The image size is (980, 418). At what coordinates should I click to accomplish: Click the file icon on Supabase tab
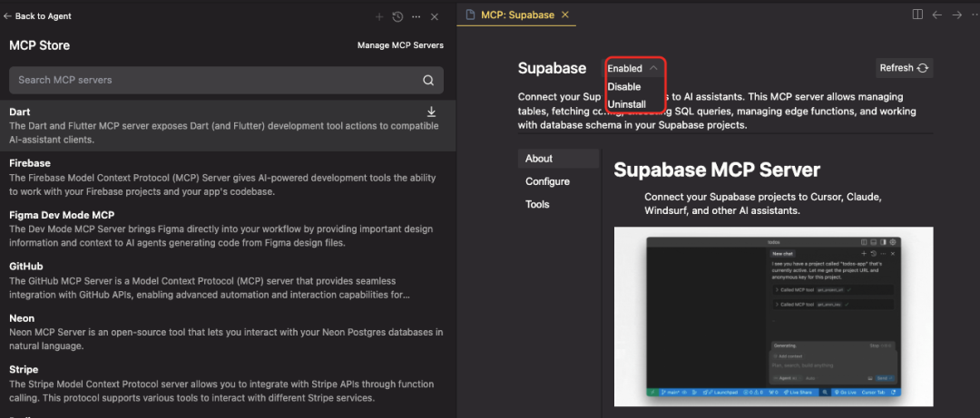470,15
